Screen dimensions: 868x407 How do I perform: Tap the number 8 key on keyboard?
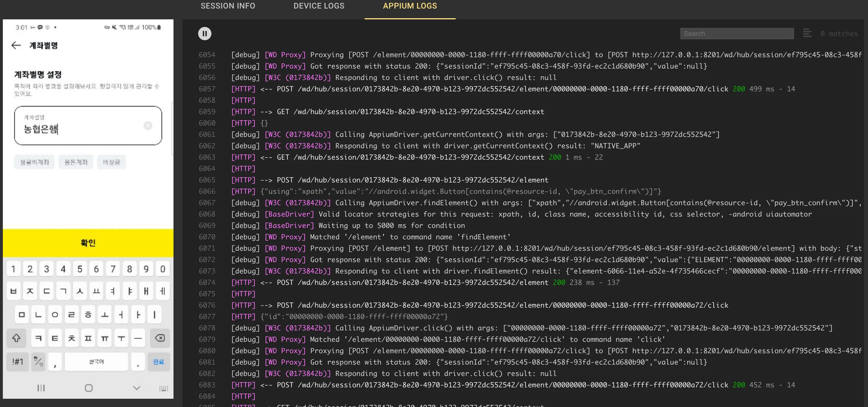pos(129,269)
